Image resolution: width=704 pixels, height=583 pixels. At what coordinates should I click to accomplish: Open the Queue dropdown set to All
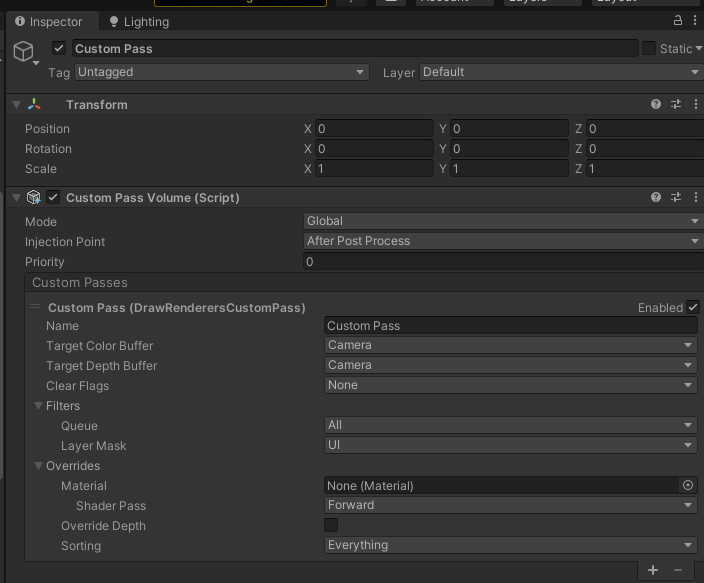510,425
